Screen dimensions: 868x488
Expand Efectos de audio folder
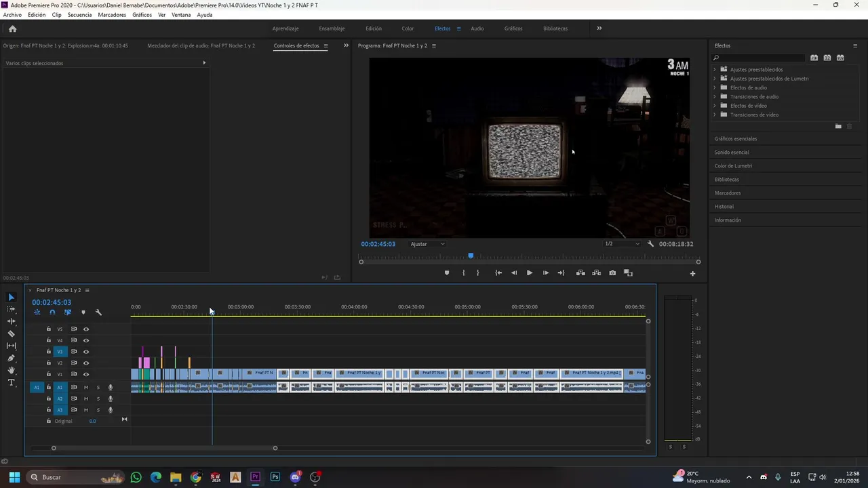(x=714, y=87)
